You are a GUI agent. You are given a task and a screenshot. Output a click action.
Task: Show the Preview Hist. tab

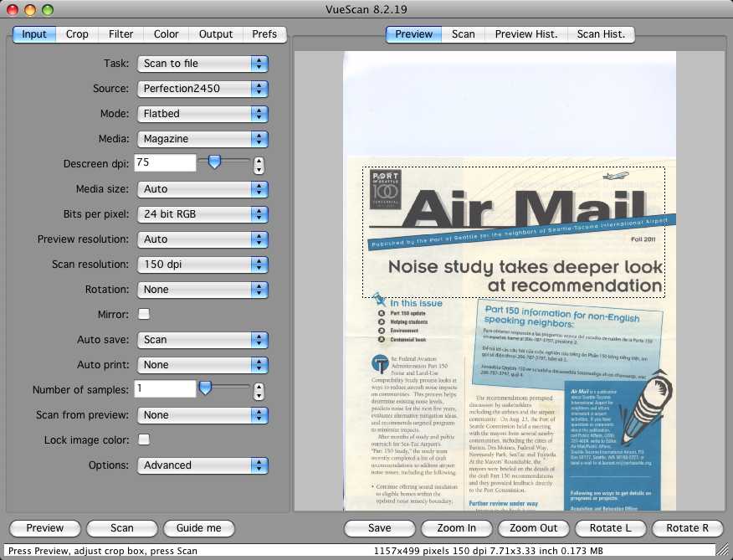(x=526, y=34)
